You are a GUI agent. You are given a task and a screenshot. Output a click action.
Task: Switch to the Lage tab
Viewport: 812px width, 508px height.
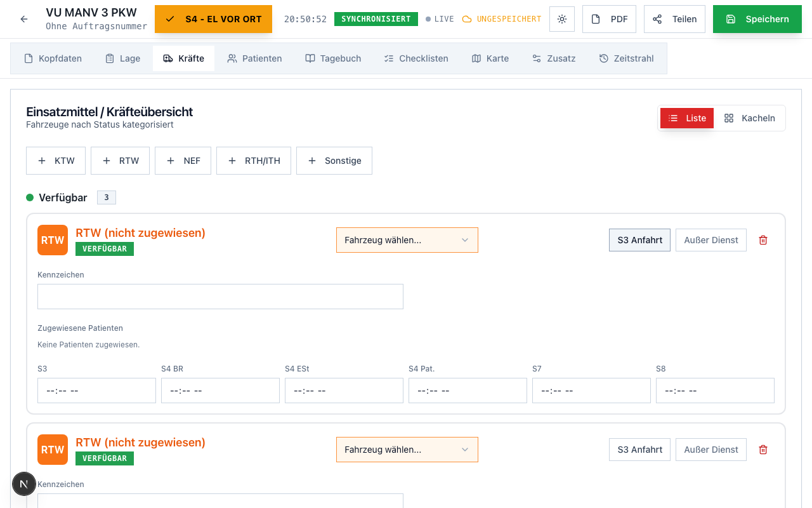tap(123, 58)
